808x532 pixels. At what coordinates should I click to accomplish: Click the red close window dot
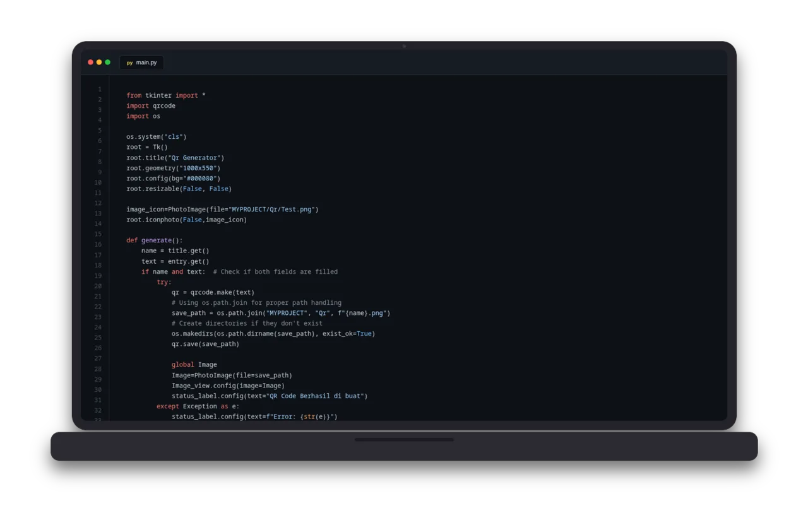click(x=90, y=62)
